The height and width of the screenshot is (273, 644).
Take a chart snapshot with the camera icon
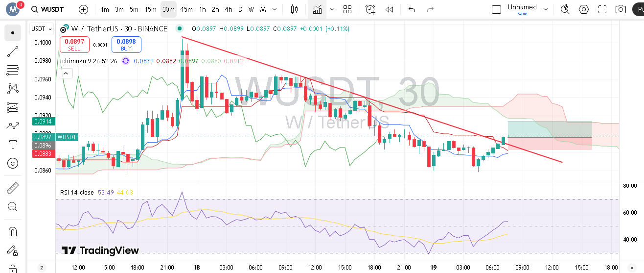[x=621, y=9]
